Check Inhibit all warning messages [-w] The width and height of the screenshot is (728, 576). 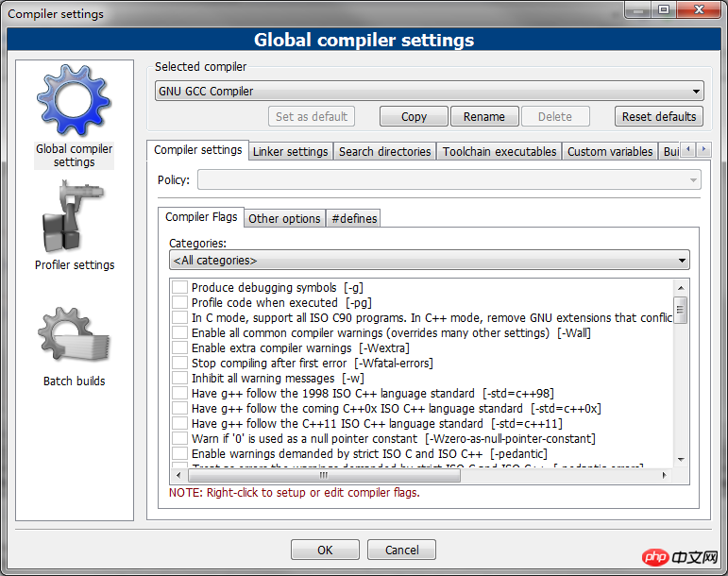pyautogui.click(x=179, y=378)
